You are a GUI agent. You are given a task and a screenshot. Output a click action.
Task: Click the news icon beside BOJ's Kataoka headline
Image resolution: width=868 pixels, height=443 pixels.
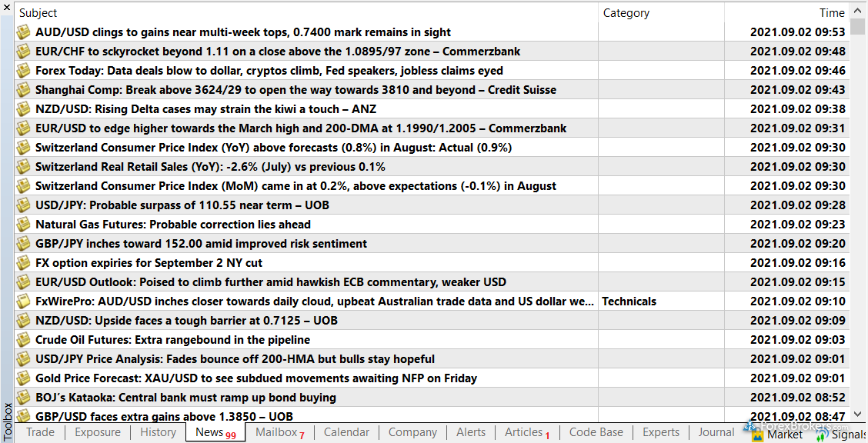24,398
